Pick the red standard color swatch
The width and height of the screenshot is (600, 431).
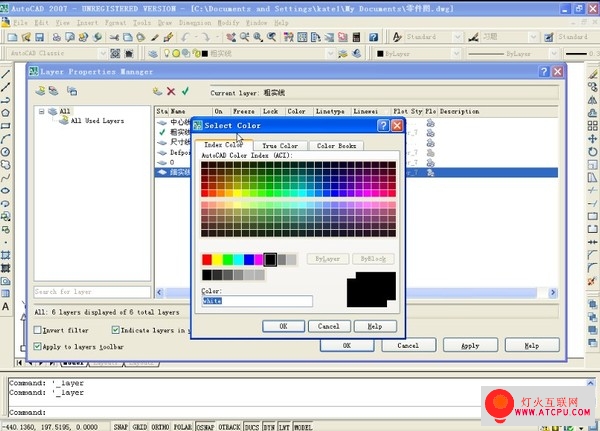click(x=207, y=260)
